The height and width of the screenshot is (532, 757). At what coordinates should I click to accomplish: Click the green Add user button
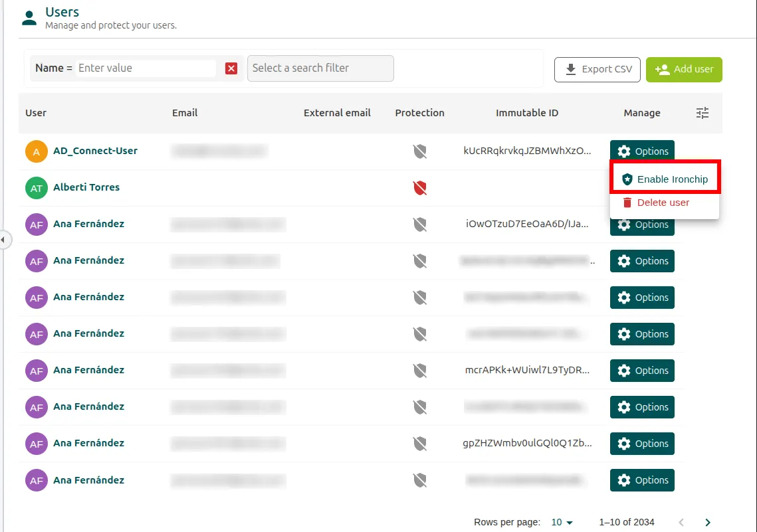pyautogui.click(x=684, y=70)
